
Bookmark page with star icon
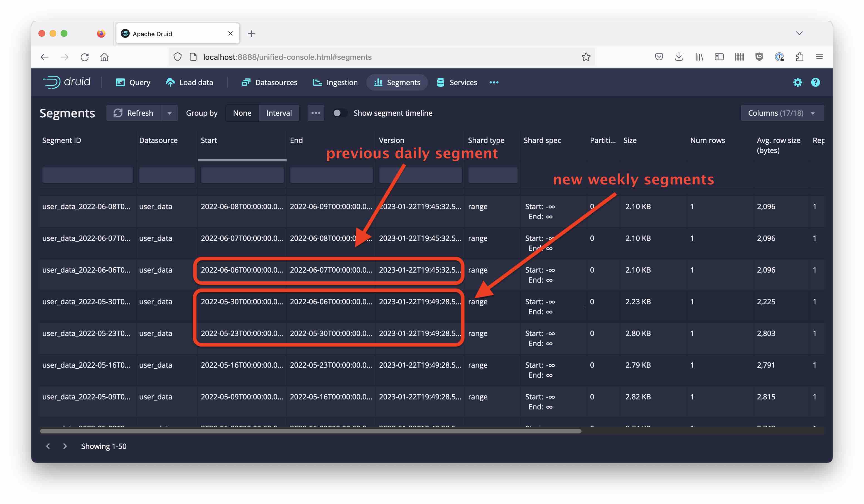click(586, 57)
